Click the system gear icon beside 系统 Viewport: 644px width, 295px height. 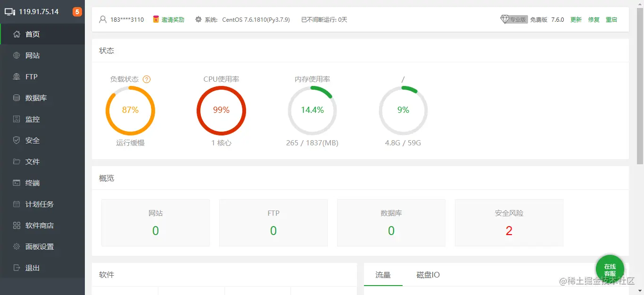point(198,19)
